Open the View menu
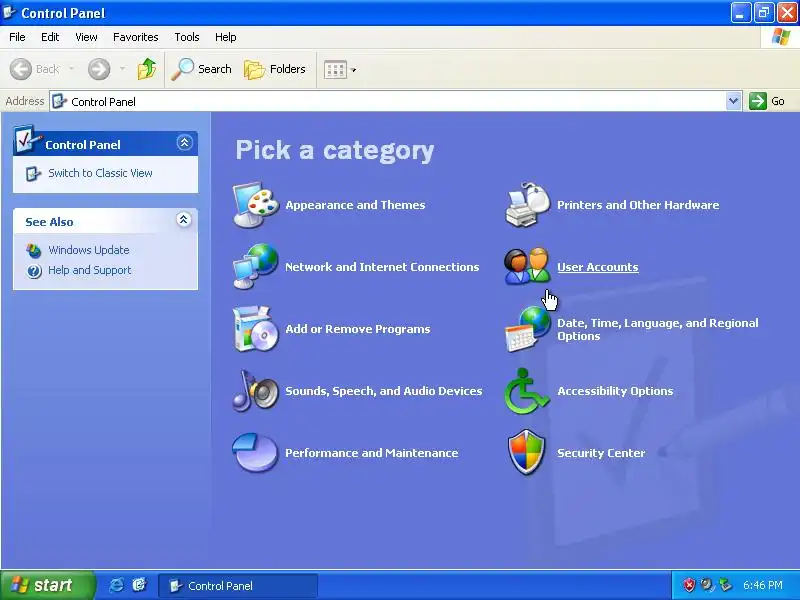800x600 pixels. [86, 37]
